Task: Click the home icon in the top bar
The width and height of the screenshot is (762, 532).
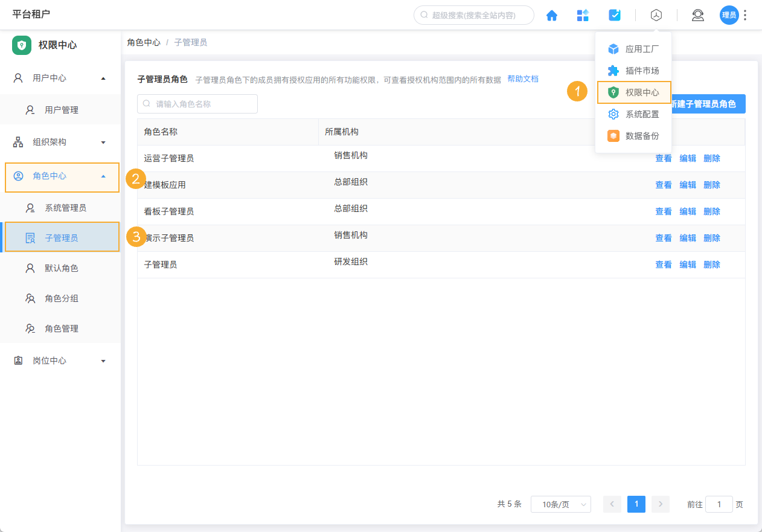Action: point(551,15)
